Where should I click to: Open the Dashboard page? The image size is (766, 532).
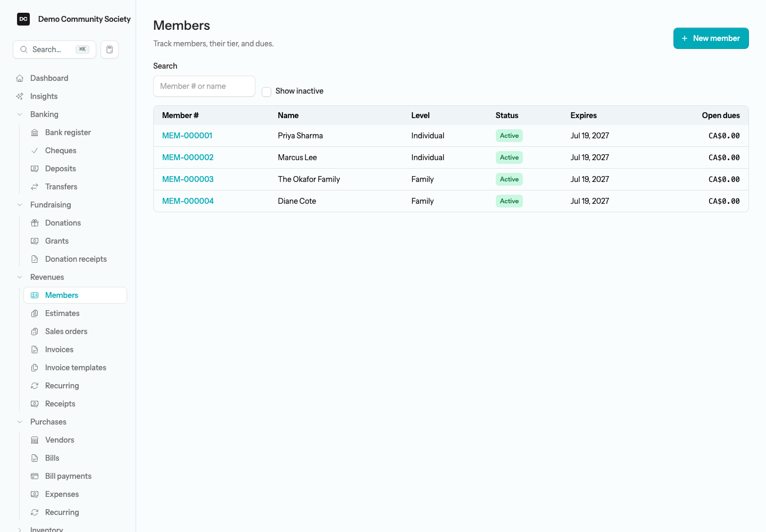tap(49, 78)
